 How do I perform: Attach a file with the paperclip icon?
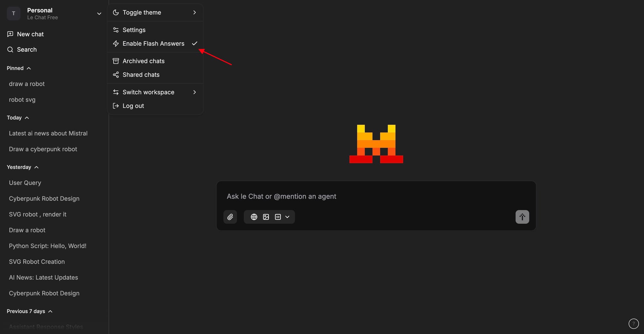click(x=230, y=217)
